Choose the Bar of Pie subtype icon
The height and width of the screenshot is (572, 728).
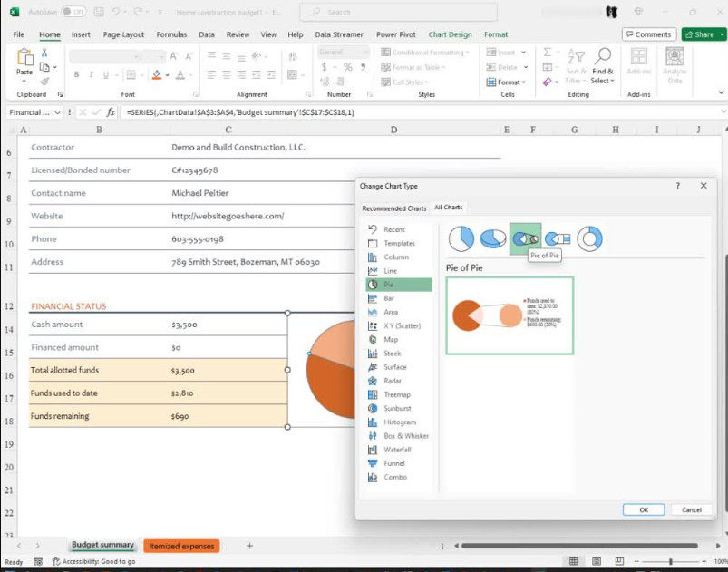[558, 238]
